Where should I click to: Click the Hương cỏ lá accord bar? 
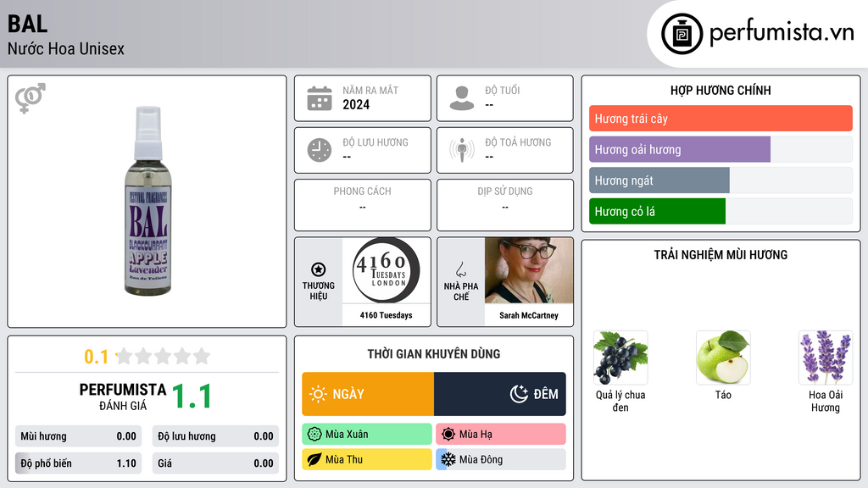point(721,211)
